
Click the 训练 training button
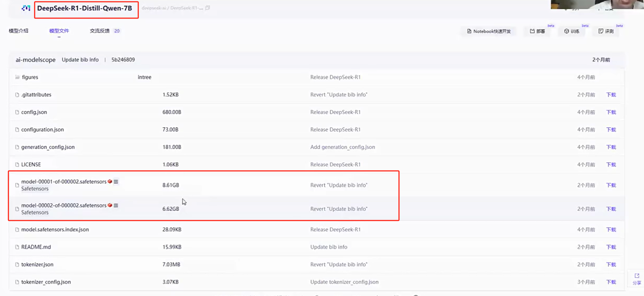click(572, 31)
